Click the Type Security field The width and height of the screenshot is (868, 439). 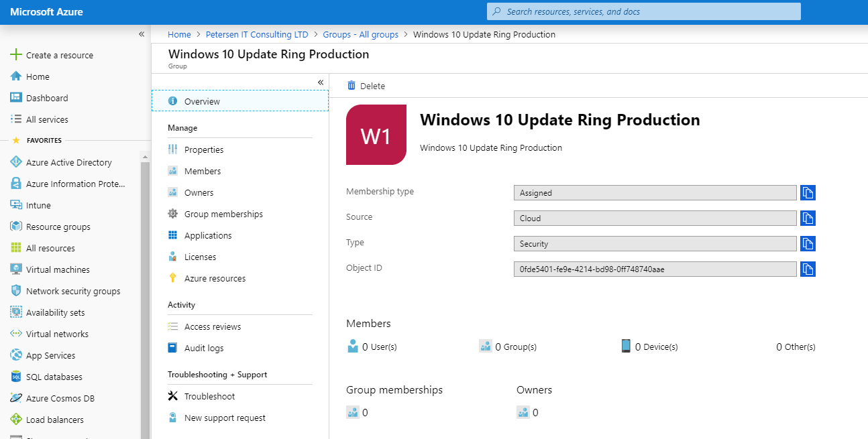655,244
